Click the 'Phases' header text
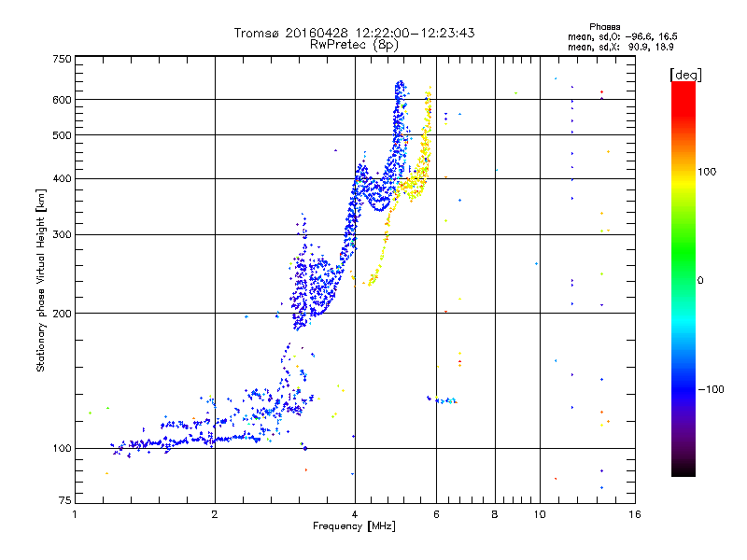 click(604, 27)
